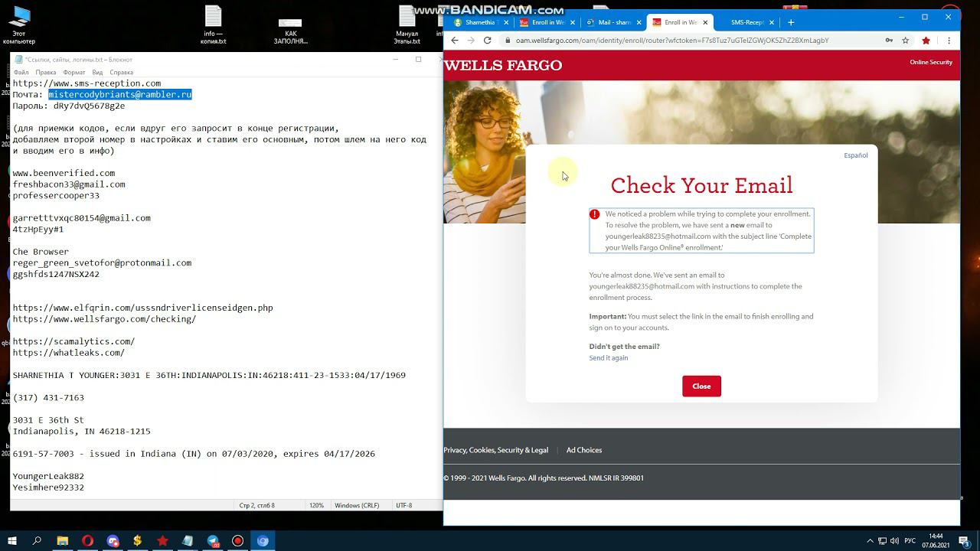
Task: Click the 'https://www.sms-reception.com' line in Notepad
Action: coord(87,83)
